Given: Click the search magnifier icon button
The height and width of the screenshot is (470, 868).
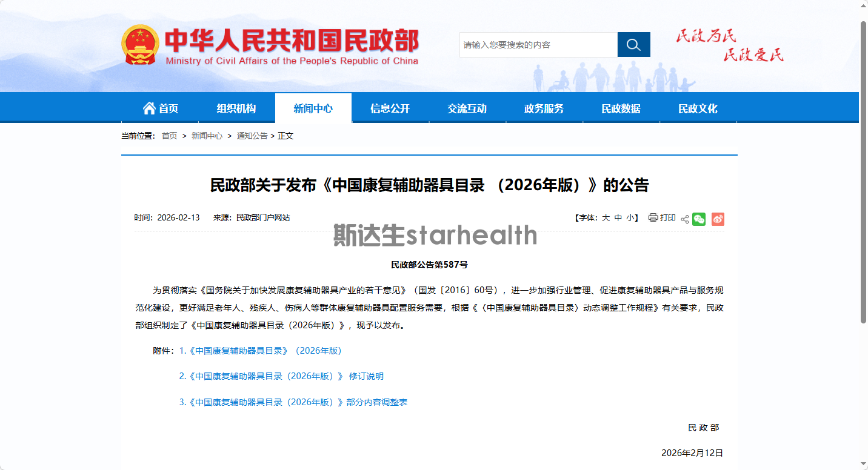Looking at the screenshot, I should [x=633, y=45].
